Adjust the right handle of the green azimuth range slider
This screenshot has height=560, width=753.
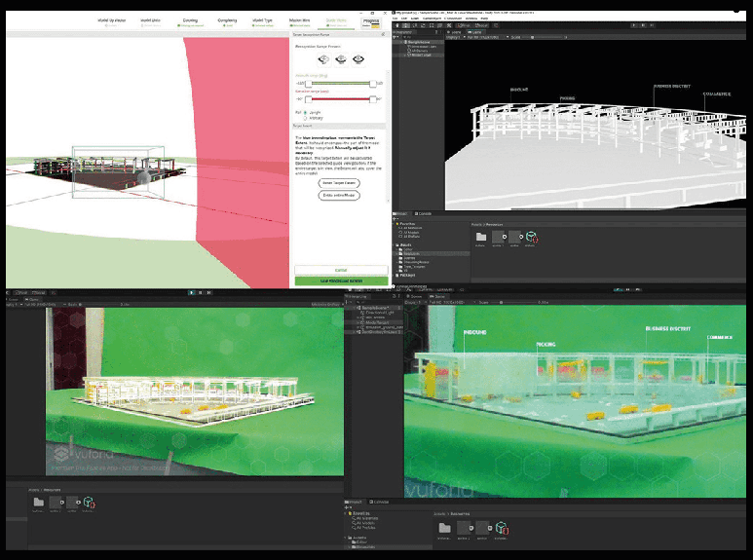click(x=373, y=84)
